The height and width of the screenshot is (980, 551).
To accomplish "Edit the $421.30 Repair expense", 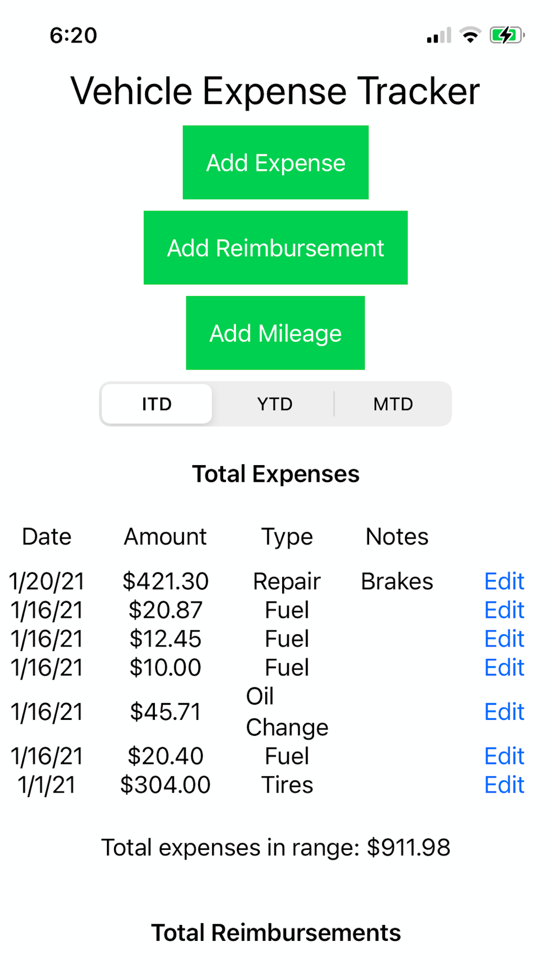I will point(504,581).
